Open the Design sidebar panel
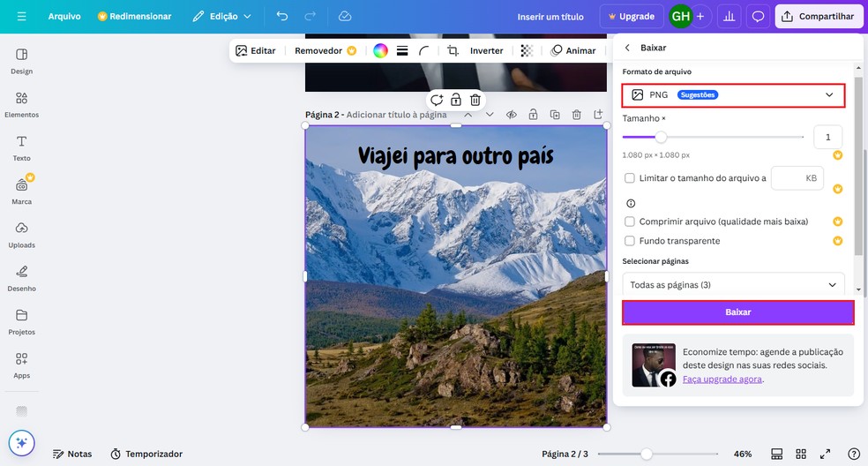This screenshot has width=868, height=466. coord(21,61)
